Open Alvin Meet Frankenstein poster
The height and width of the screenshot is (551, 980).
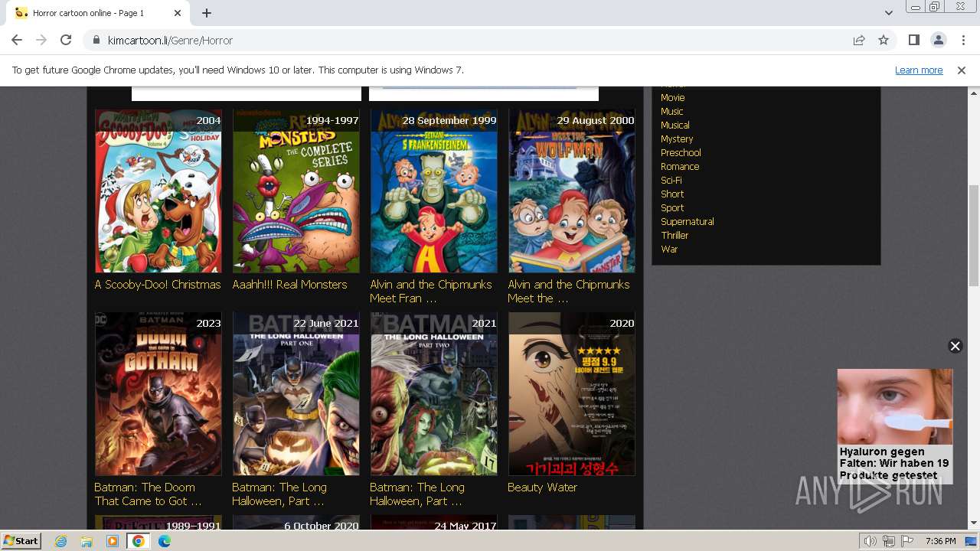click(x=434, y=191)
